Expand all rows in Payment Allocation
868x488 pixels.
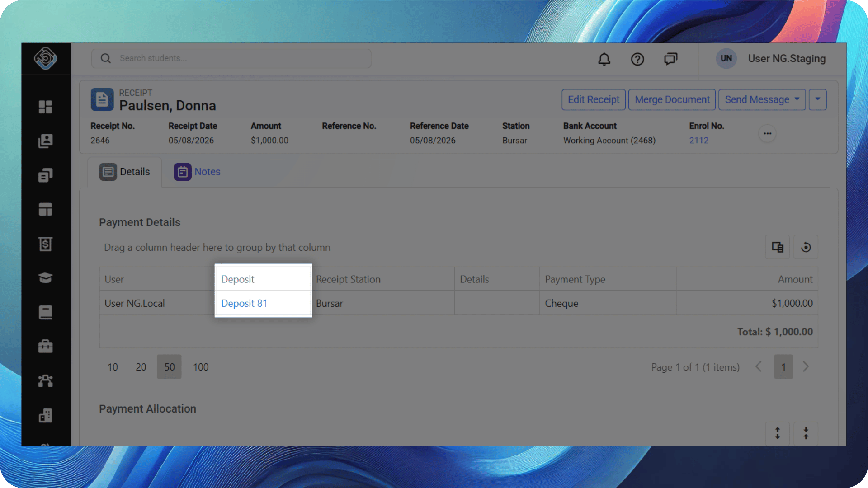[778, 433]
